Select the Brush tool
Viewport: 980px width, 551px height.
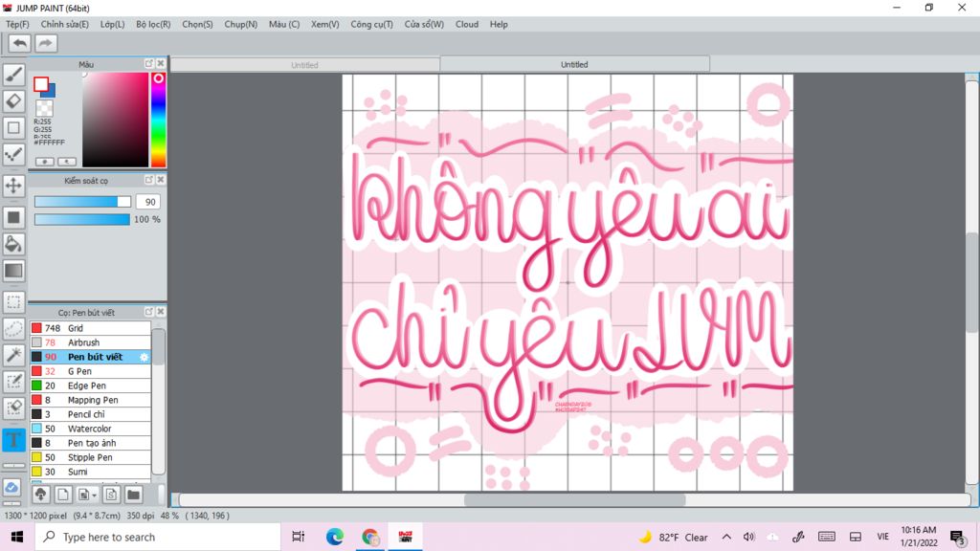[x=13, y=75]
